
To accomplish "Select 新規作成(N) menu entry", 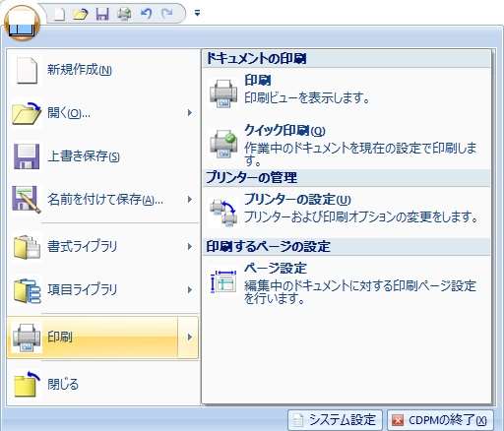I will pos(102,70).
